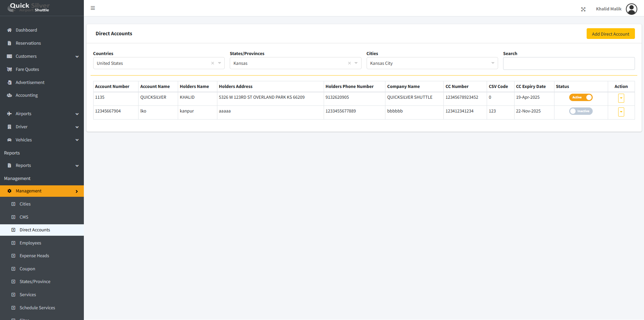Click the hamburger menu icon
Image resolution: width=644 pixels, height=320 pixels.
[93, 8]
